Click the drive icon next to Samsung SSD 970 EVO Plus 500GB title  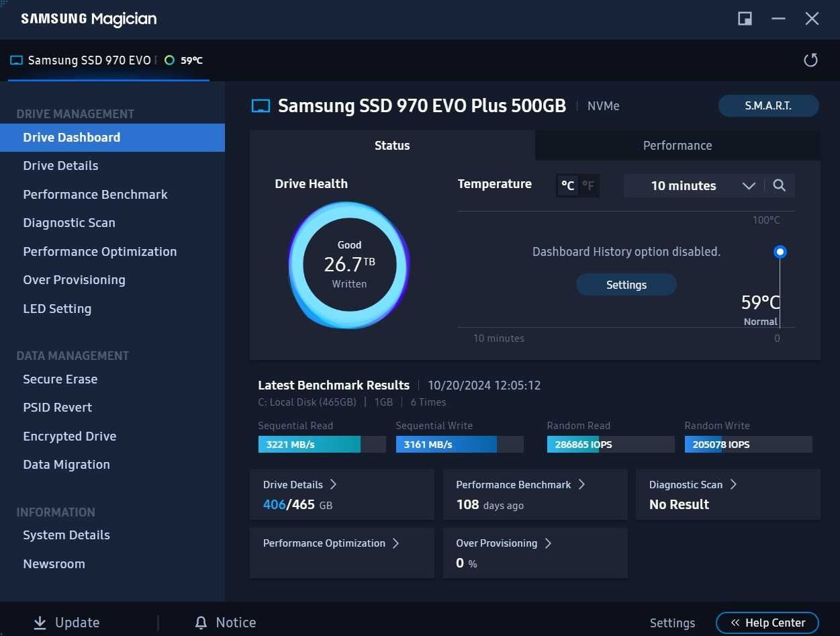(261, 106)
